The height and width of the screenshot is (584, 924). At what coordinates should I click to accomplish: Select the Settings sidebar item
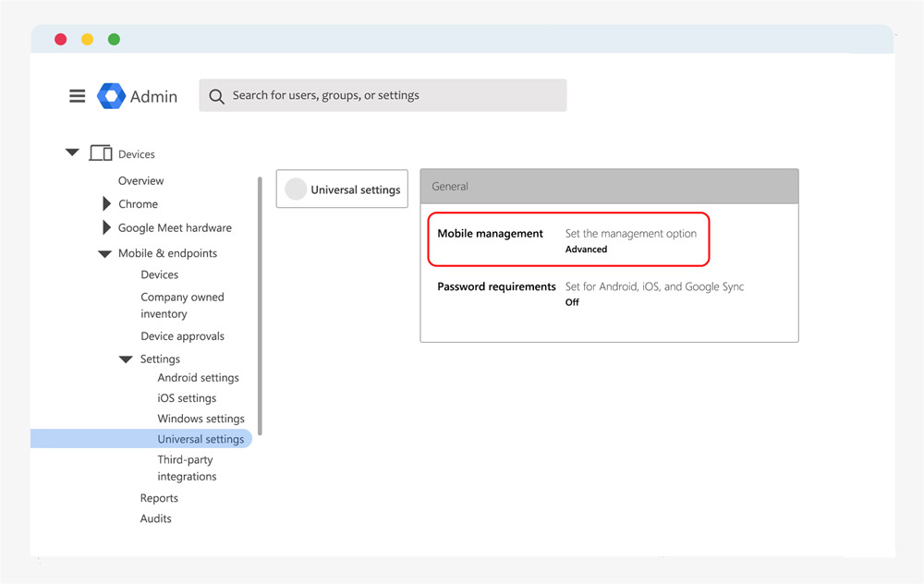[x=160, y=359]
